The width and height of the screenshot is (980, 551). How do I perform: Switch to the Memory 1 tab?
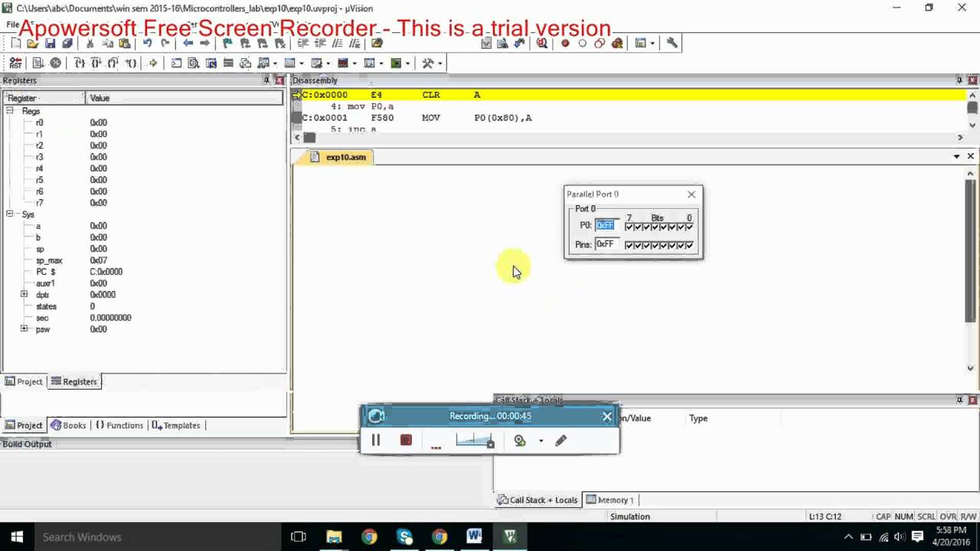[609, 500]
